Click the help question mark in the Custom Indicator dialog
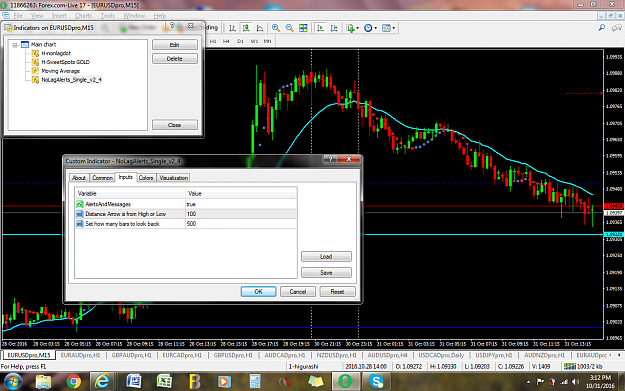The width and height of the screenshot is (625, 391). [330, 159]
